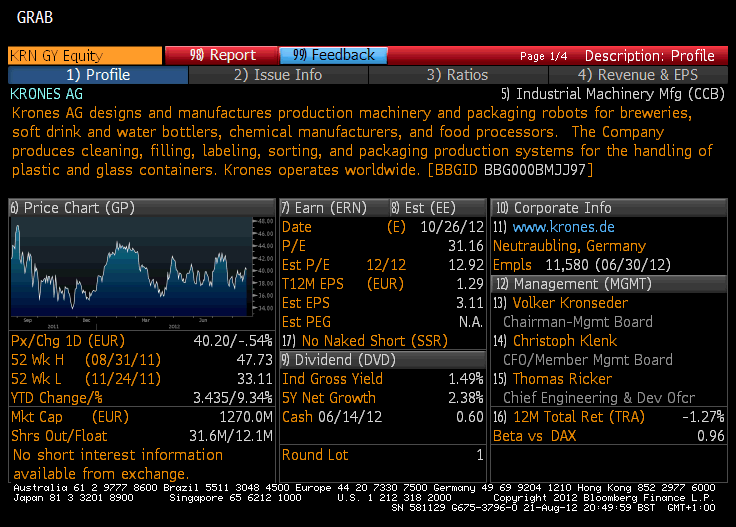Open the 98) Report button
Viewport: 736px width, 527px height.
[x=221, y=55]
